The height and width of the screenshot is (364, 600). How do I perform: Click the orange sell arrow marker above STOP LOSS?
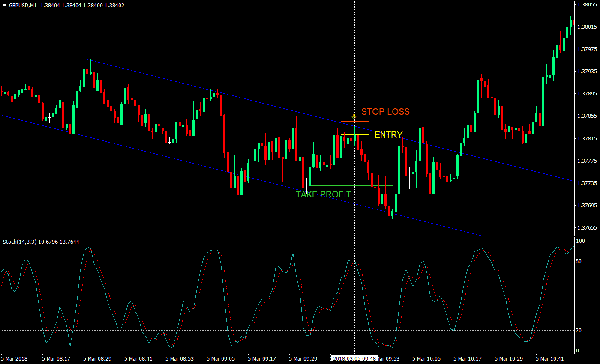[354, 116]
